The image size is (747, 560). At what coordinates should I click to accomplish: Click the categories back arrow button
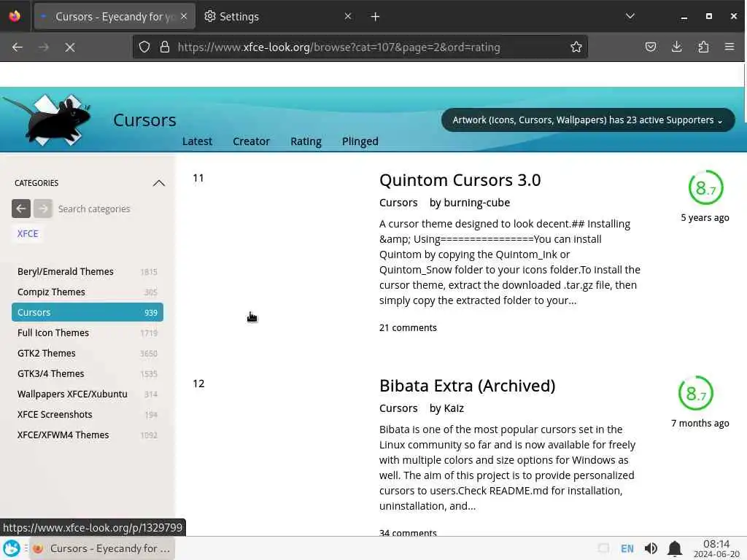pos(21,209)
